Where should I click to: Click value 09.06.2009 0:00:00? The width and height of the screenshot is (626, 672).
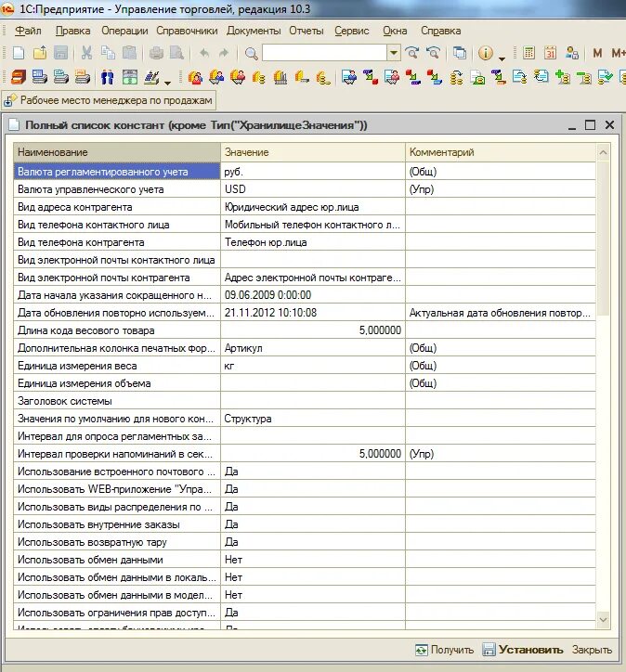click(313, 295)
